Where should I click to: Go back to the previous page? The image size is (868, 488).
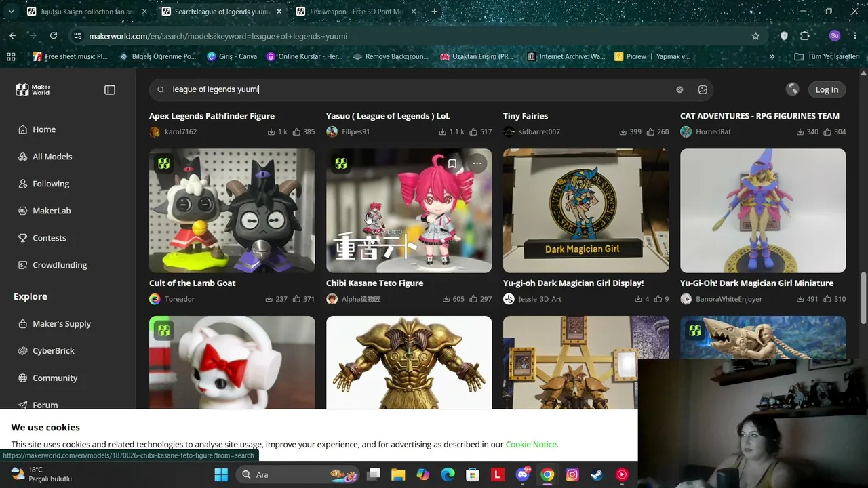coord(13,36)
